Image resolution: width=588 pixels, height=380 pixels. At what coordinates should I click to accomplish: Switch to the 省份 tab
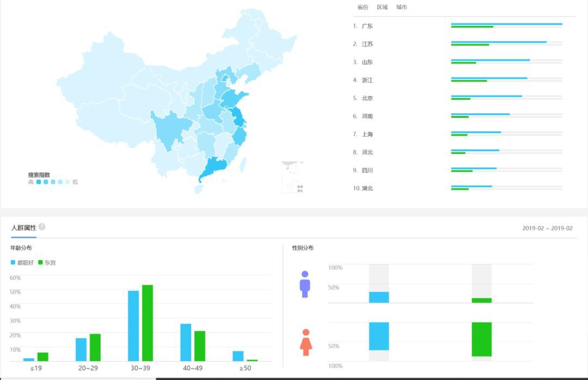(363, 7)
